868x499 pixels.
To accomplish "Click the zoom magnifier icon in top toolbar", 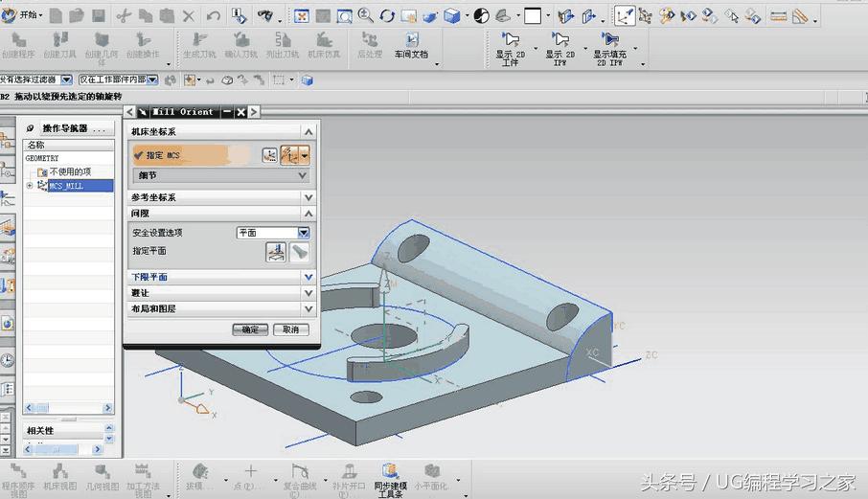I will coord(365,16).
